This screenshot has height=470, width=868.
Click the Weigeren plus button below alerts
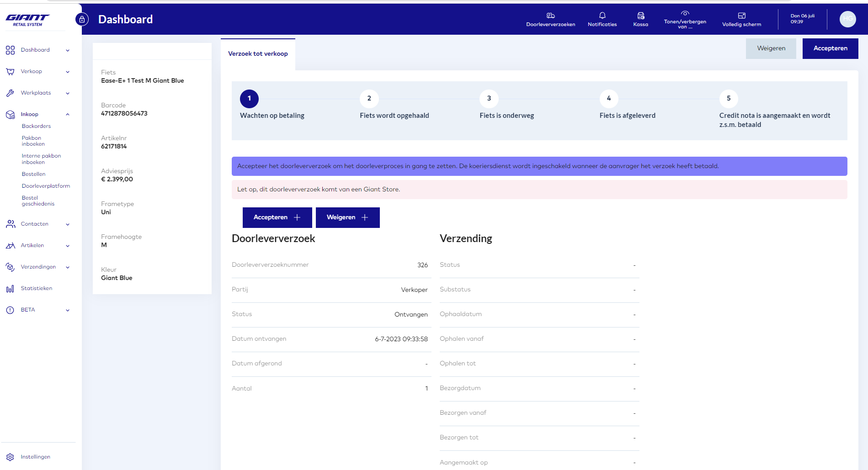[347, 217]
